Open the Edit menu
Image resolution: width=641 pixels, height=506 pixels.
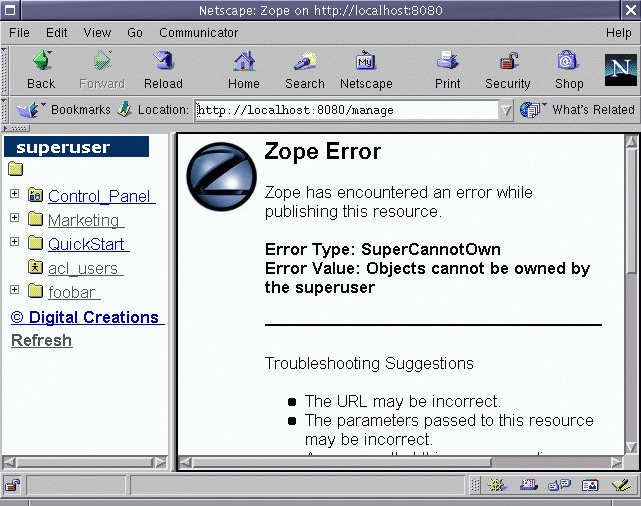(56, 33)
